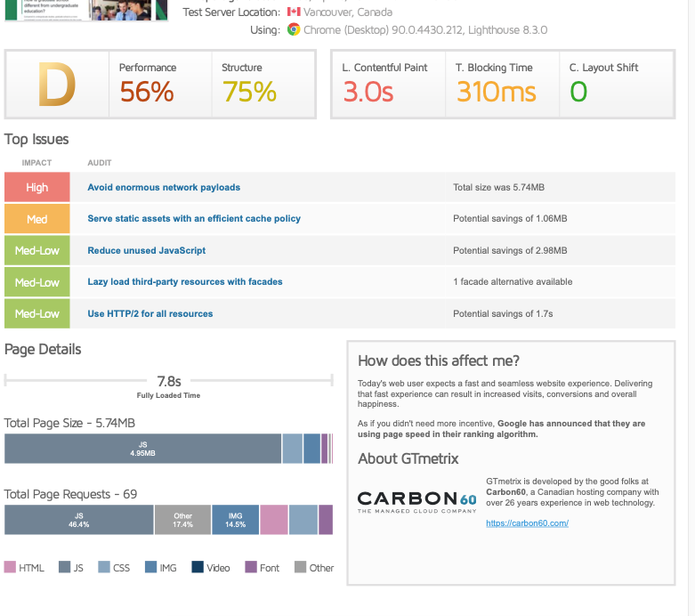Open 'Avoid enormous network payloads' audit
Image resolution: width=695 pixels, height=616 pixels.
[164, 187]
